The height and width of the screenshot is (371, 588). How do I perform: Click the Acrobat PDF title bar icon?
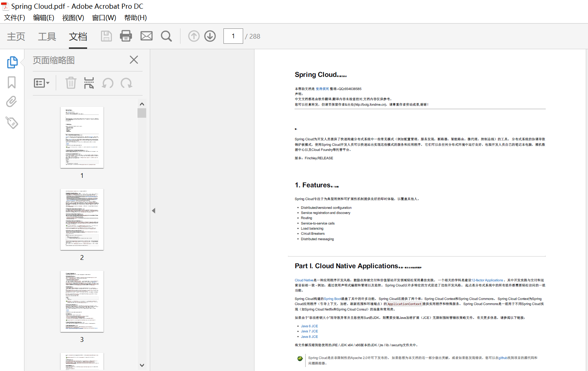[x=5, y=6]
